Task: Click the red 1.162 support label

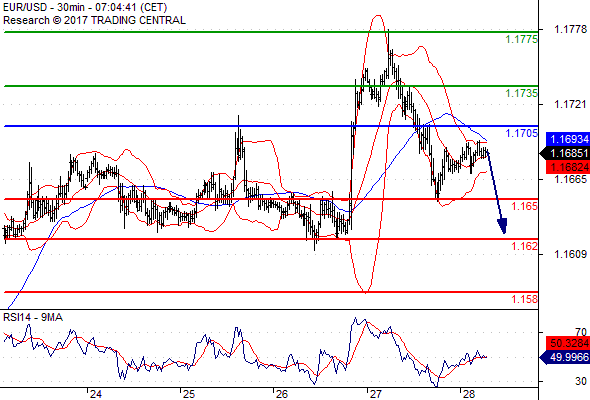Action: (524, 246)
